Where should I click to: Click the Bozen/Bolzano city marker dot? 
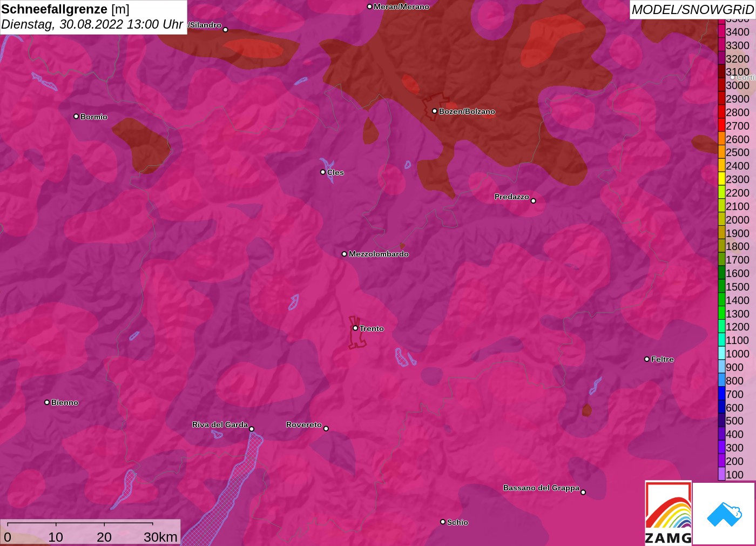click(434, 111)
